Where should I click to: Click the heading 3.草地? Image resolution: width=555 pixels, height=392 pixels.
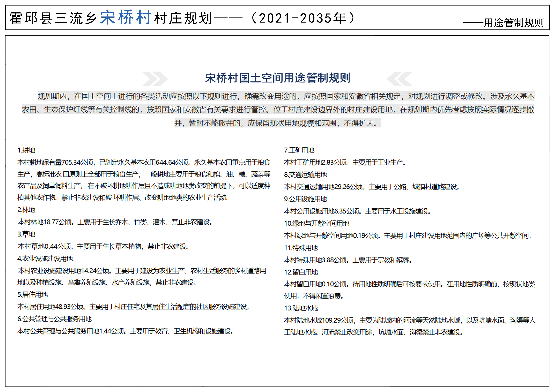tap(26, 234)
